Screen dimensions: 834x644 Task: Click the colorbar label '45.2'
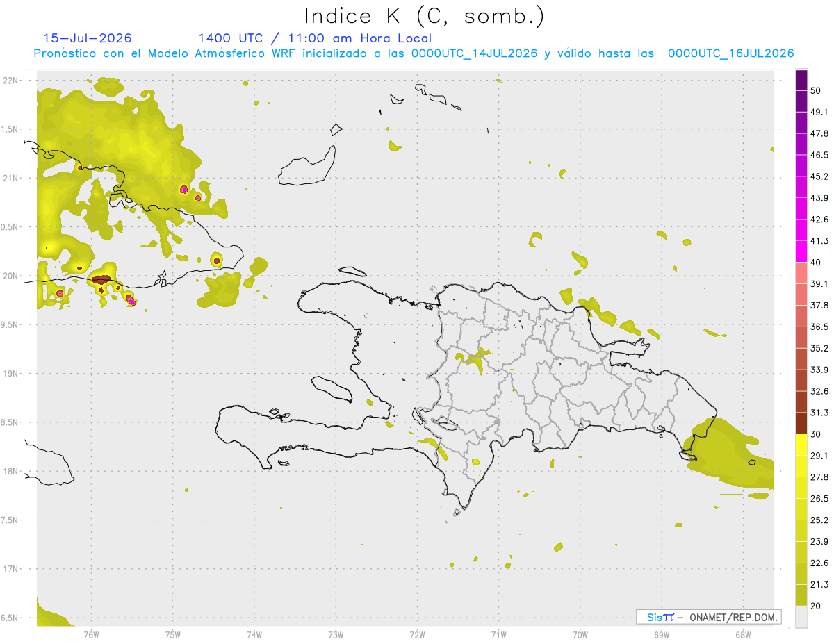pyautogui.click(x=819, y=176)
